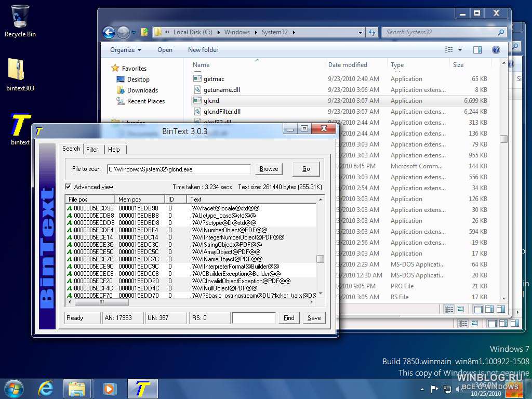Click the File to scan path field
The height and width of the screenshot is (399, 532).
point(179,169)
